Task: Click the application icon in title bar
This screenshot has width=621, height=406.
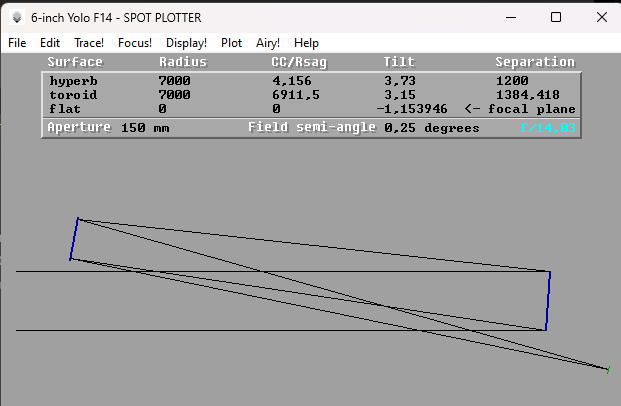Action: click(17, 17)
